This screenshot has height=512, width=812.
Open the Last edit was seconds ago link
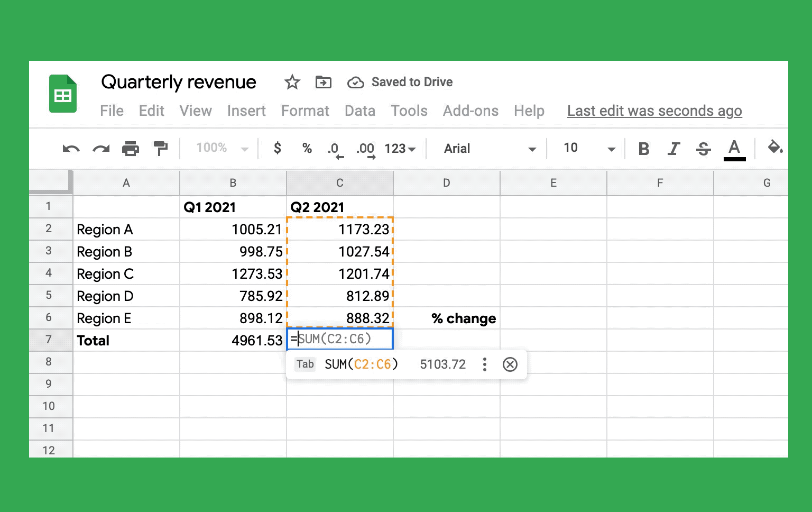(x=654, y=111)
